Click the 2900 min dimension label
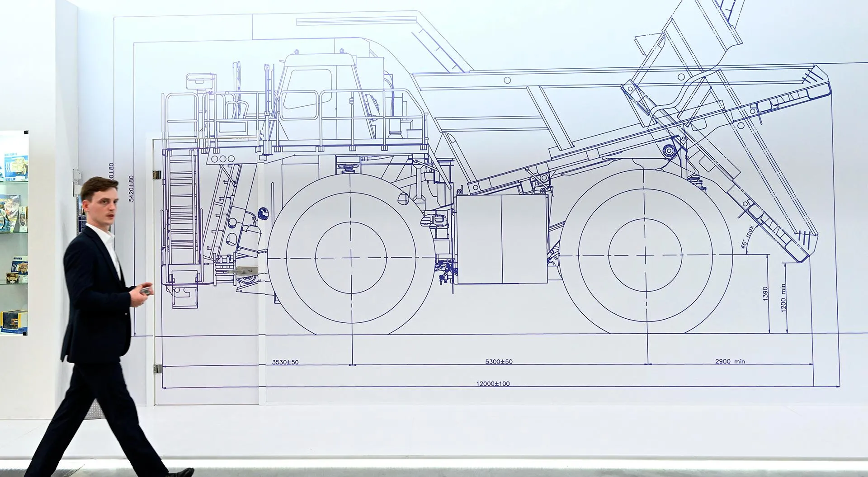The height and width of the screenshot is (477, 868). pyautogui.click(x=730, y=361)
